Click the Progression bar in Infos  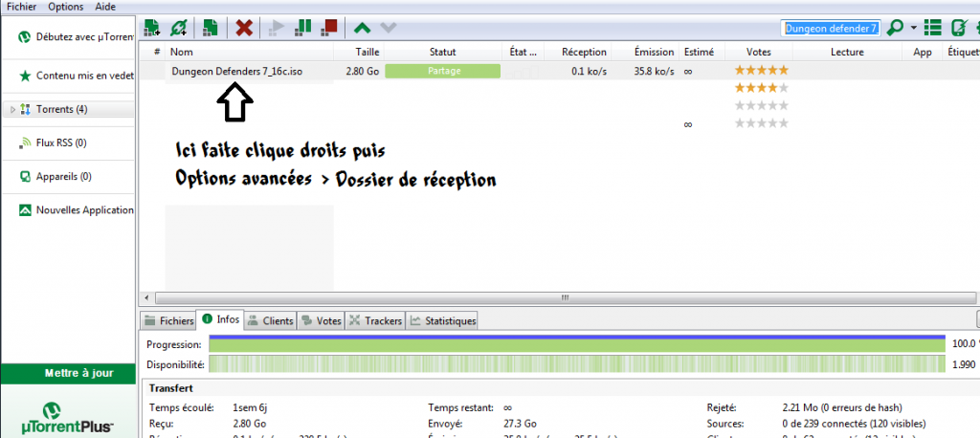(x=577, y=345)
